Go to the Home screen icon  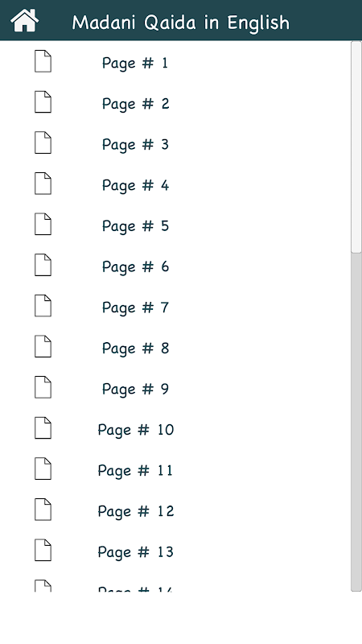[25, 21]
